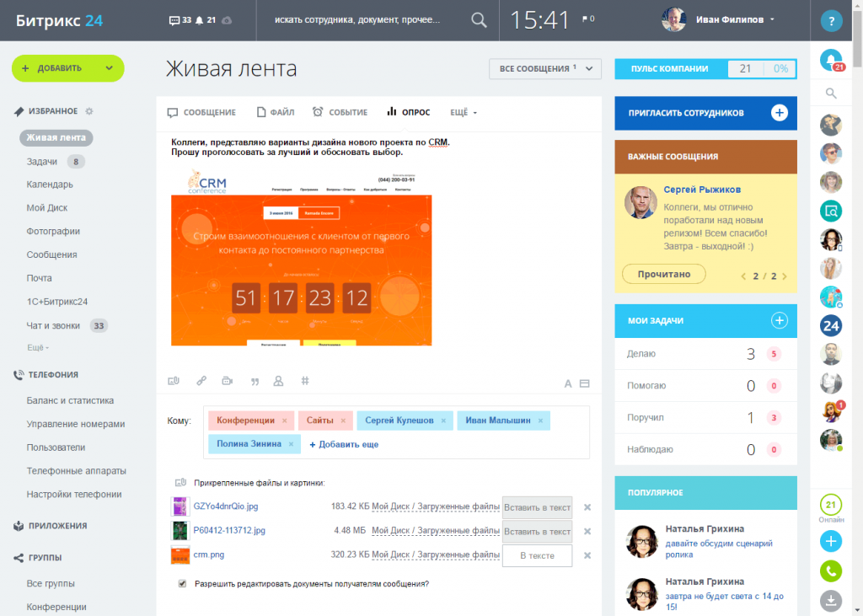
Task: Remove Полина Зинина from recipients
Action: [x=291, y=444]
